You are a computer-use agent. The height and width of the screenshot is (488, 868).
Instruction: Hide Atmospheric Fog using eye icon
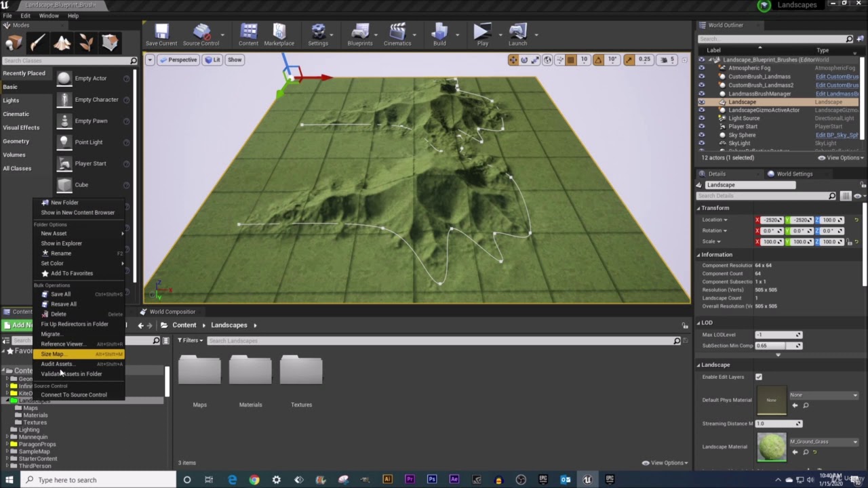point(701,68)
